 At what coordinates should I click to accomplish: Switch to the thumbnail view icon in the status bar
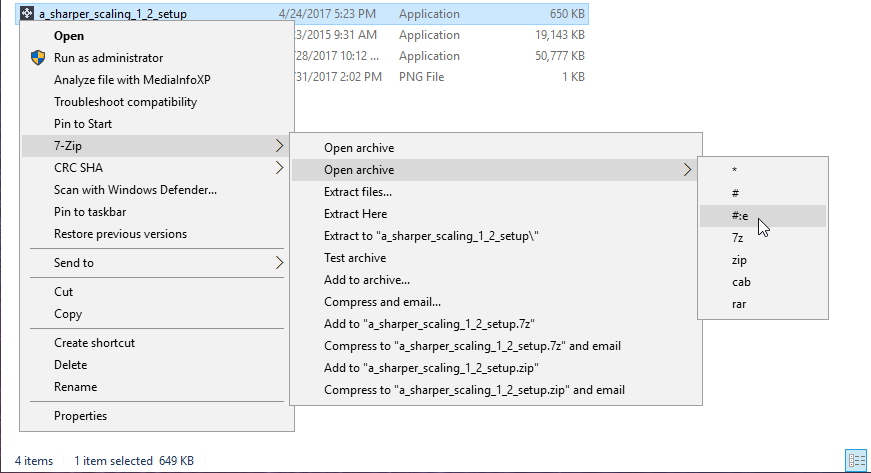pyautogui.click(x=856, y=460)
